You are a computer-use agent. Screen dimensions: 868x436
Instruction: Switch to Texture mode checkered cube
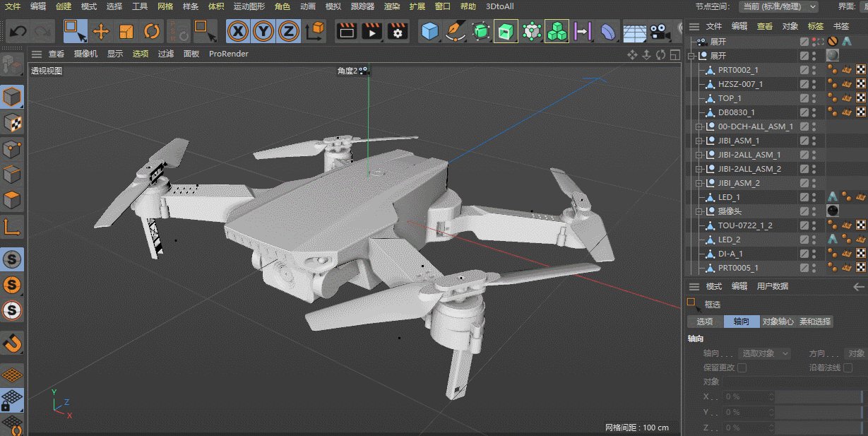13,123
